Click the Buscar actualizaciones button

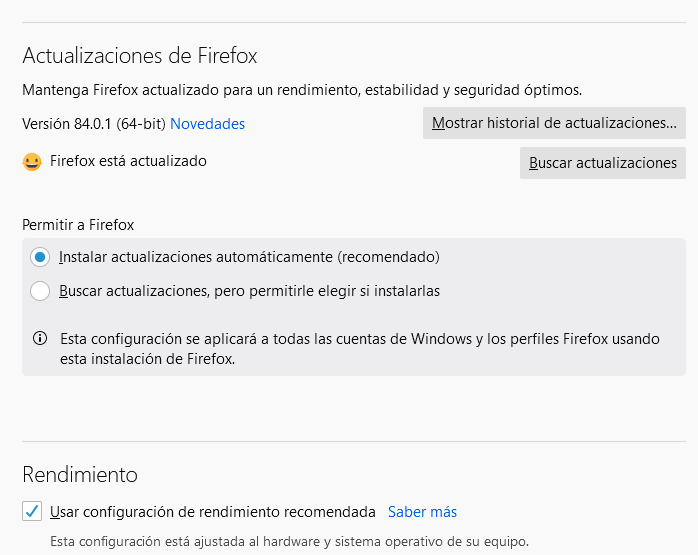[x=602, y=162]
